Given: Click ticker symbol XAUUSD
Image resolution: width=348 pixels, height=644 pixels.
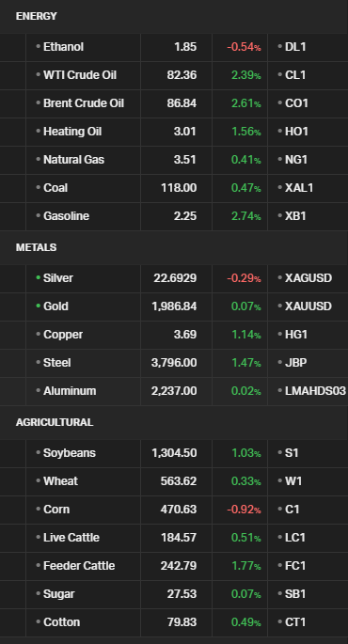Looking at the screenshot, I should click(308, 306).
